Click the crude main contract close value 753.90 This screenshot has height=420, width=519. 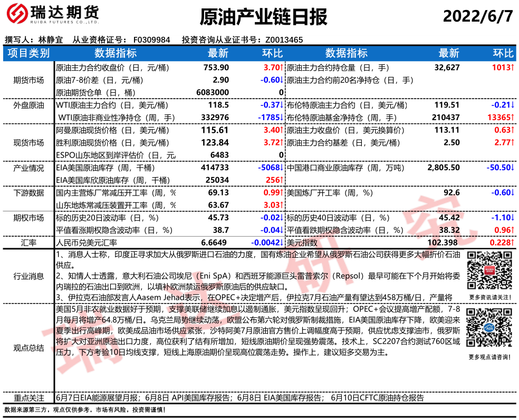point(216,67)
